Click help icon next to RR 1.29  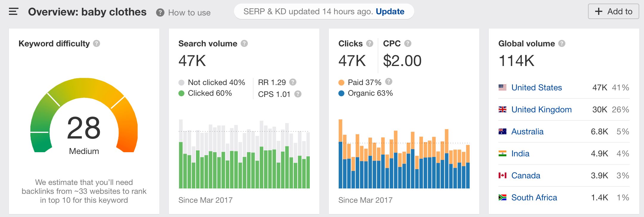coord(293,82)
